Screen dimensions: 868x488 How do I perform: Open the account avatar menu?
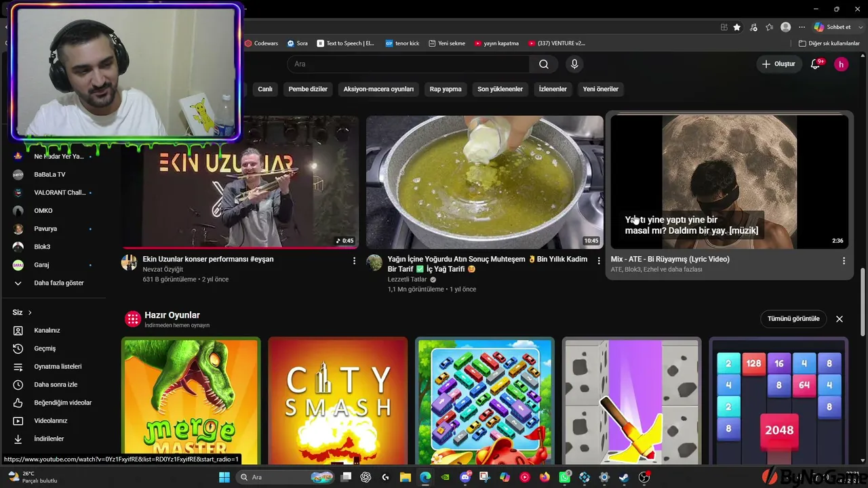coord(841,64)
